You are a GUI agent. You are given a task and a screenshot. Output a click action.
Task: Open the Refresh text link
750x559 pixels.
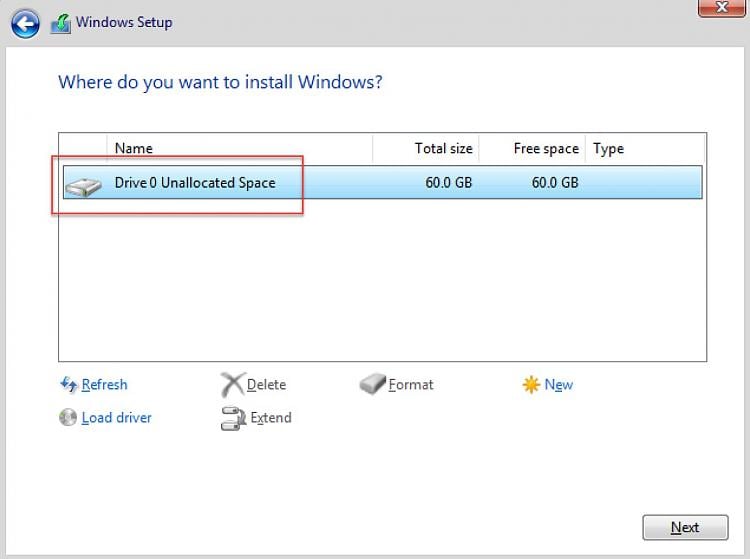pyautogui.click(x=104, y=385)
